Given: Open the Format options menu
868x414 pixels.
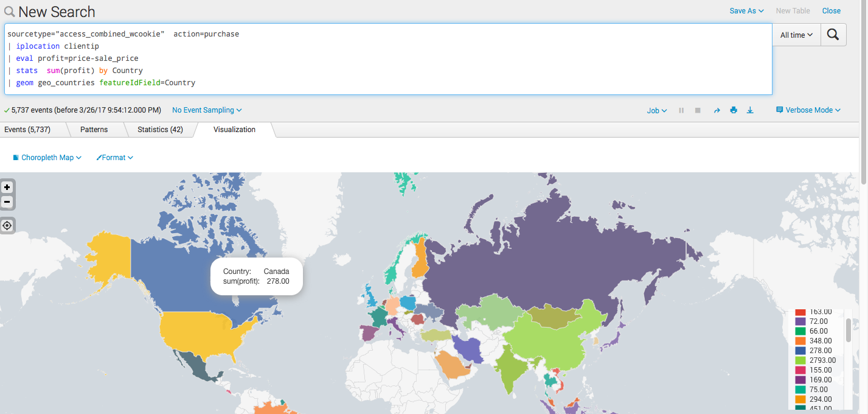Looking at the screenshot, I should [x=114, y=157].
